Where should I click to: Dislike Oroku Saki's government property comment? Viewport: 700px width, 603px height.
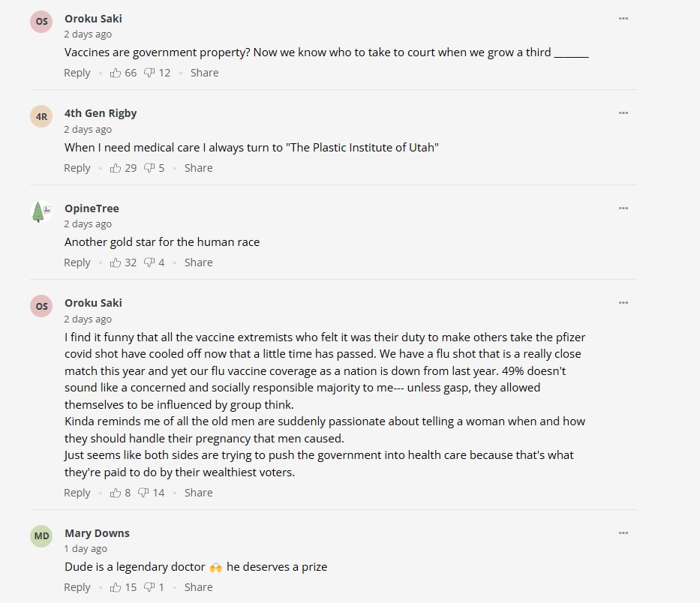149,73
